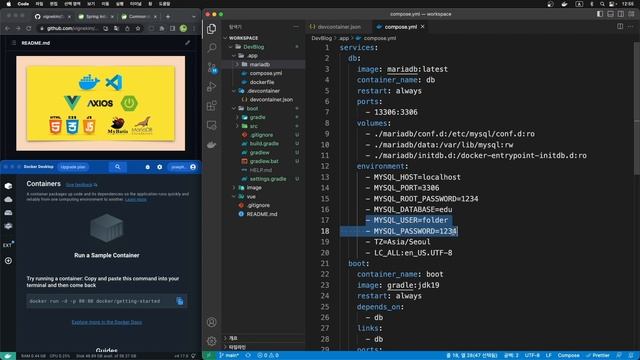Switch to the Common browser tab

coord(139,16)
